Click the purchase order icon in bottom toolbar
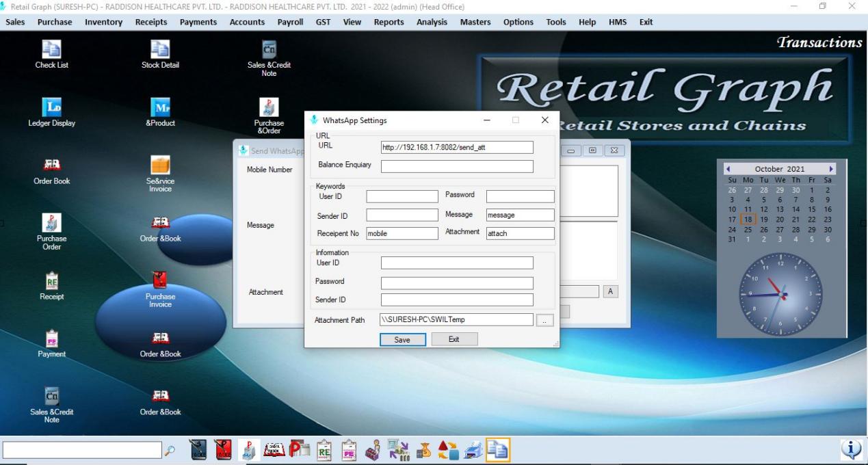The height and width of the screenshot is (465, 868). pyautogui.click(x=248, y=449)
